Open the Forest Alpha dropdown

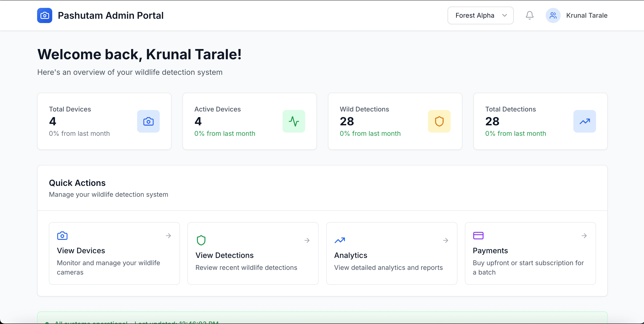coord(480,16)
